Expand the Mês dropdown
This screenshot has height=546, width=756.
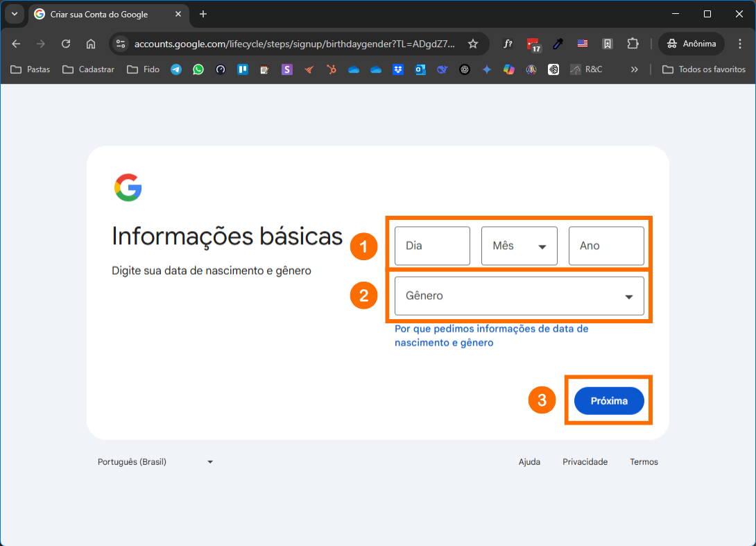[519, 246]
